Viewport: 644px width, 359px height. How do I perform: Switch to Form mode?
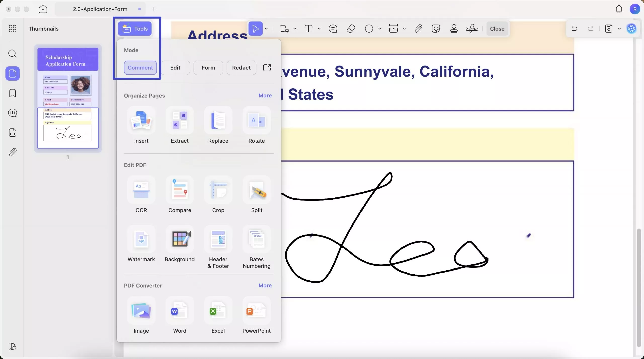pyautogui.click(x=208, y=68)
